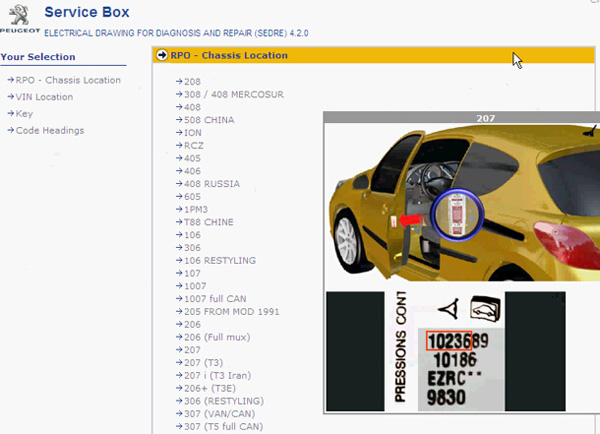
Task: Click the 207 car illustration
Action: pyautogui.click(x=464, y=203)
